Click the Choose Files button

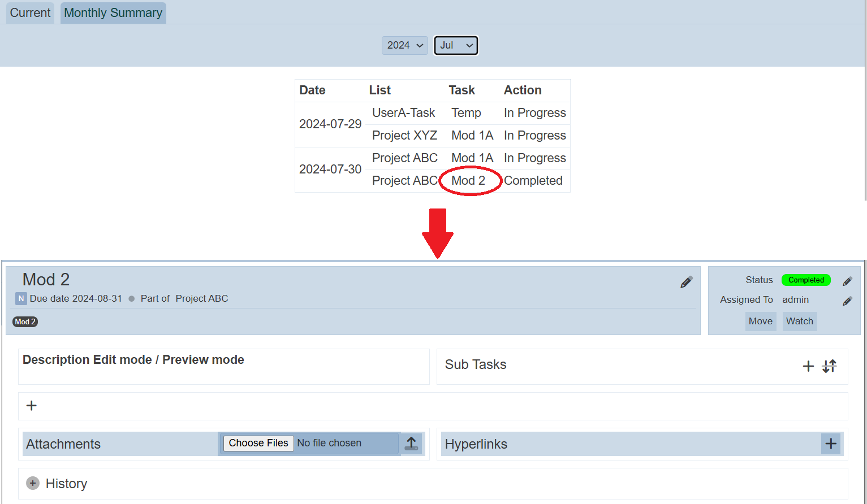click(x=258, y=443)
